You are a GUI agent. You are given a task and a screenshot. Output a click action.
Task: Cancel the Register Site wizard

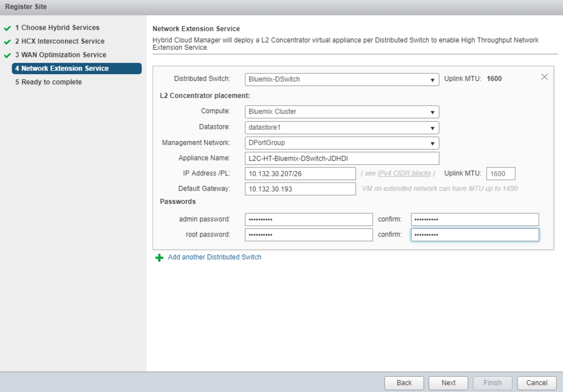536,383
